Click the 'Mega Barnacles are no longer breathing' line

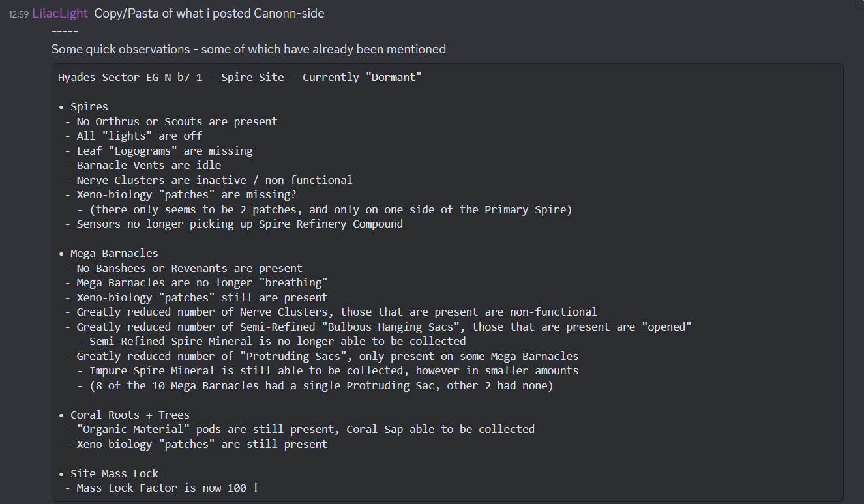tap(196, 282)
